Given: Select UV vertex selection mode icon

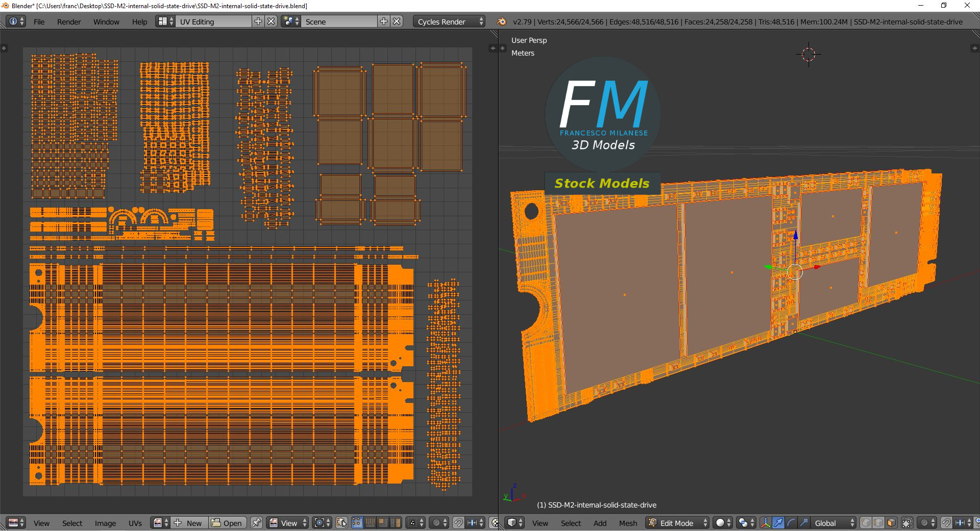Looking at the screenshot, I should point(357,523).
